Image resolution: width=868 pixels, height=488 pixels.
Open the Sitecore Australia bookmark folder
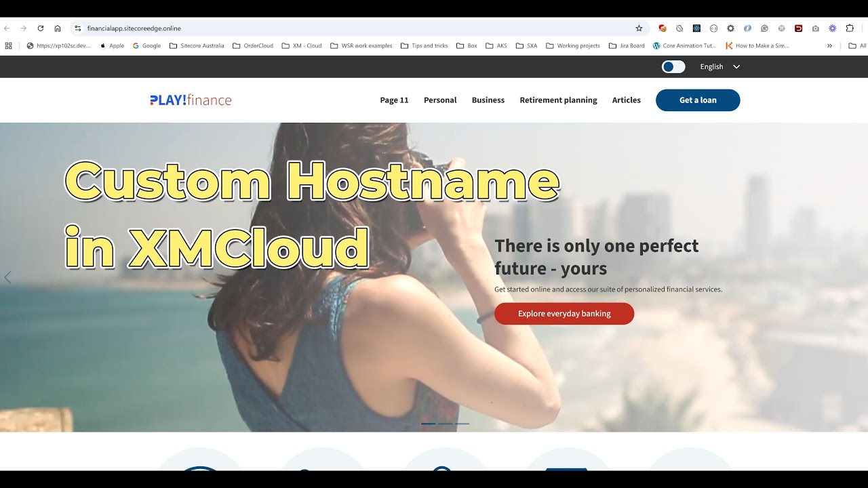tap(197, 45)
